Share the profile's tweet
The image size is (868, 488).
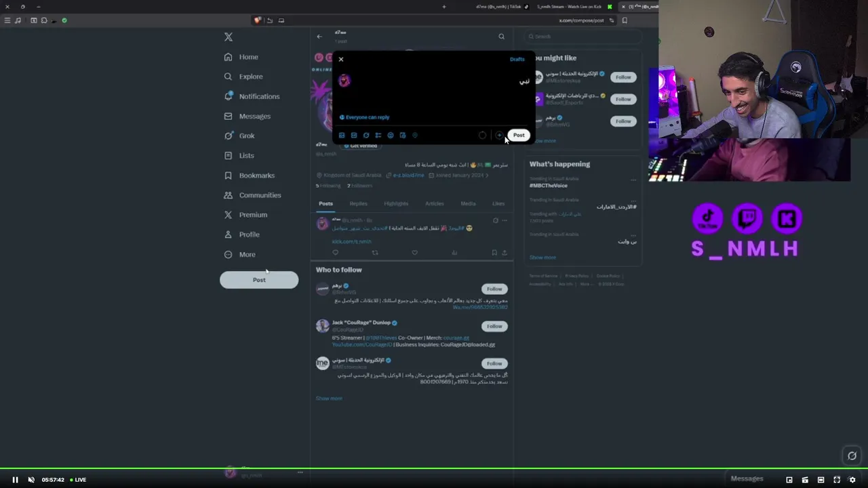[504, 253]
